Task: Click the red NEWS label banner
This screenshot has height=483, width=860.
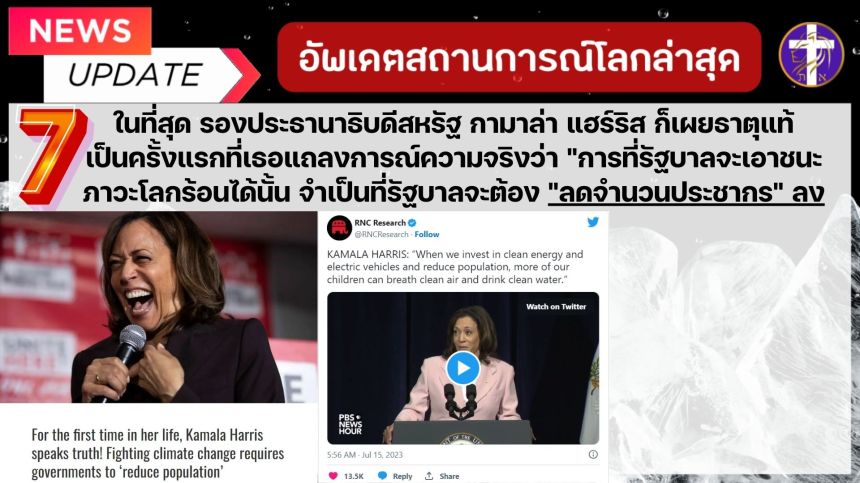Action: coord(80,31)
